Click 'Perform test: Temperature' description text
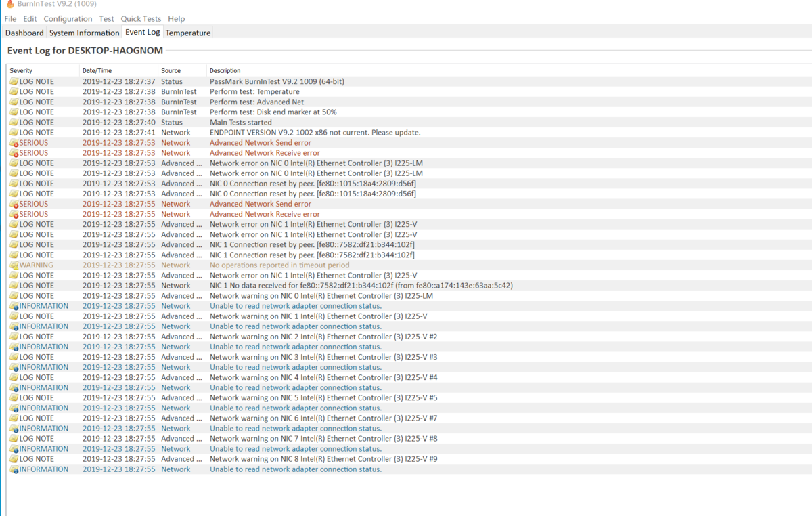The height and width of the screenshot is (516, 812). pos(254,91)
